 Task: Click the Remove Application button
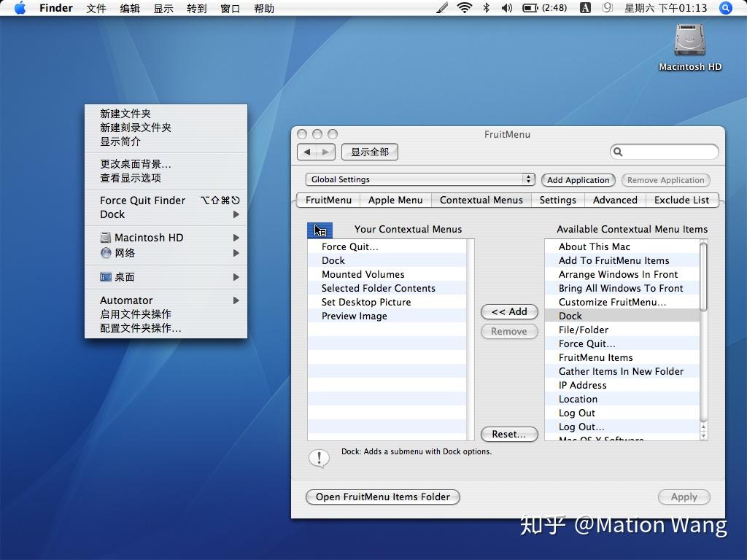click(665, 180)
